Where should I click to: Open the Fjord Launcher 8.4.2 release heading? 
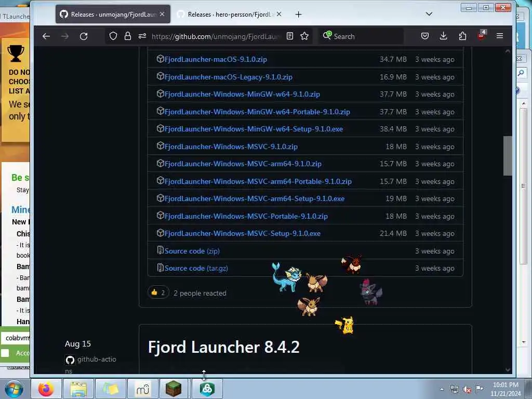(223, 347)
